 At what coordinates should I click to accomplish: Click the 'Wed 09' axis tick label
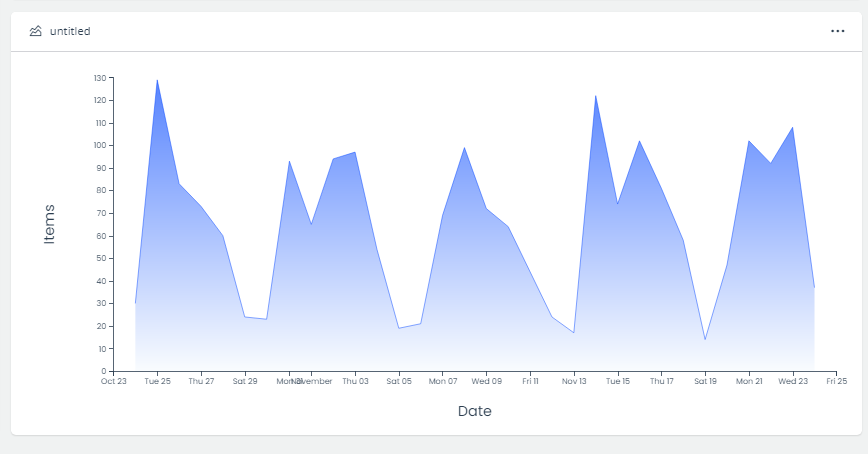tap(487, 381)
